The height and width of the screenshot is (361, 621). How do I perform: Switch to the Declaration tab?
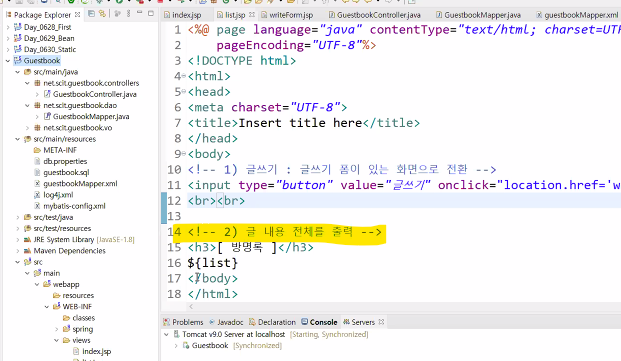coord(272,322)
